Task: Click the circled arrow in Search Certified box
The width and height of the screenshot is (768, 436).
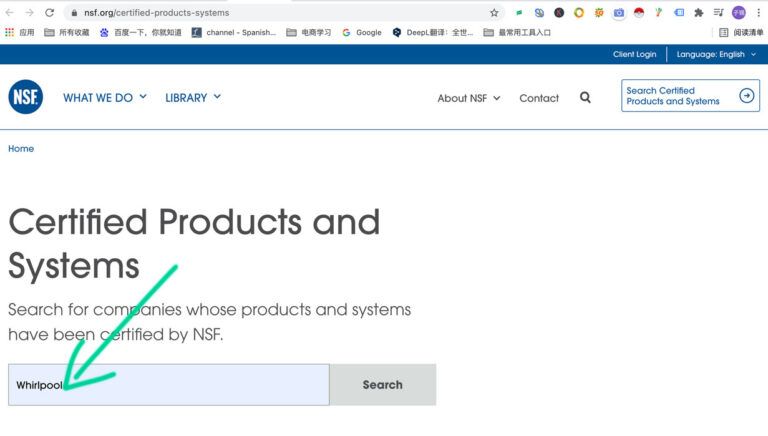Action: (x=746, y=96)
